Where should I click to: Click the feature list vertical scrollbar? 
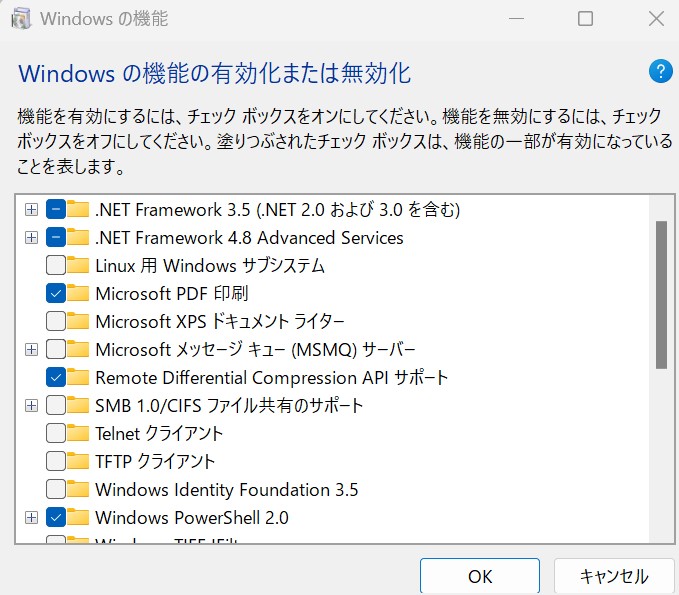(660, 295)
